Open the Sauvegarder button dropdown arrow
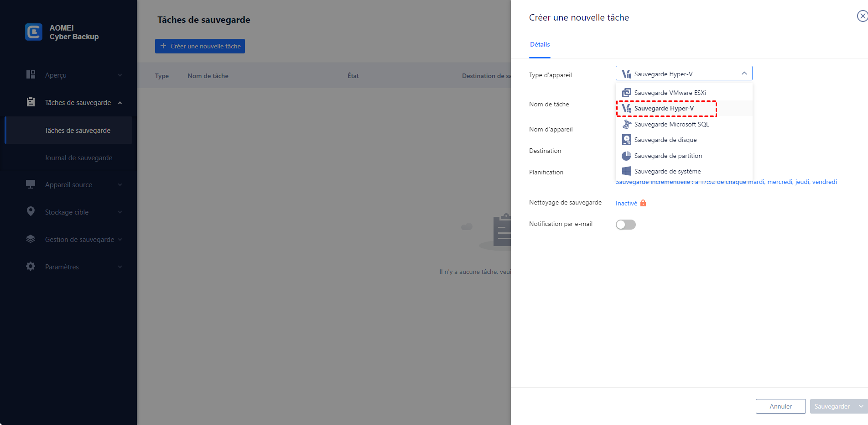The image size is (868, 425). point(861,406)
